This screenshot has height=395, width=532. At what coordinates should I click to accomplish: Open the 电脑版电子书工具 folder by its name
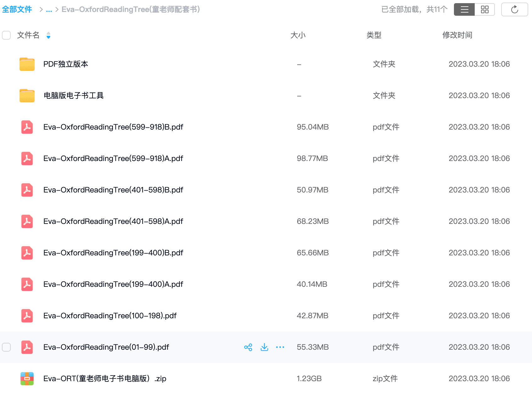click(74, 96)
